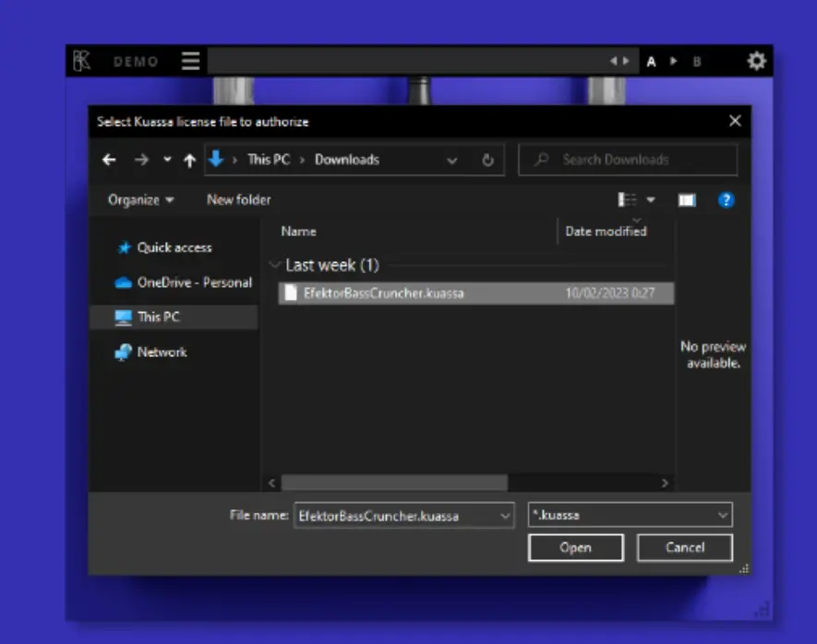Collapse the Last week group

(x=274, y=266)
